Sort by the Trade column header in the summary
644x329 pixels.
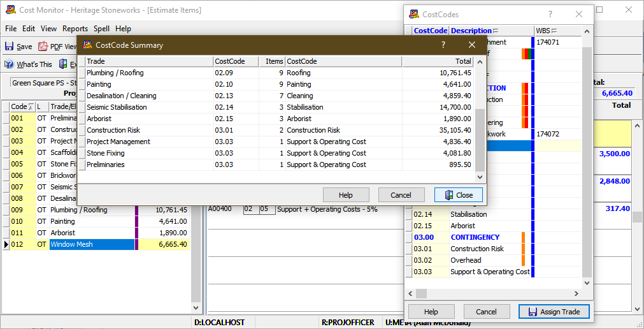click(x=150, y=61)
